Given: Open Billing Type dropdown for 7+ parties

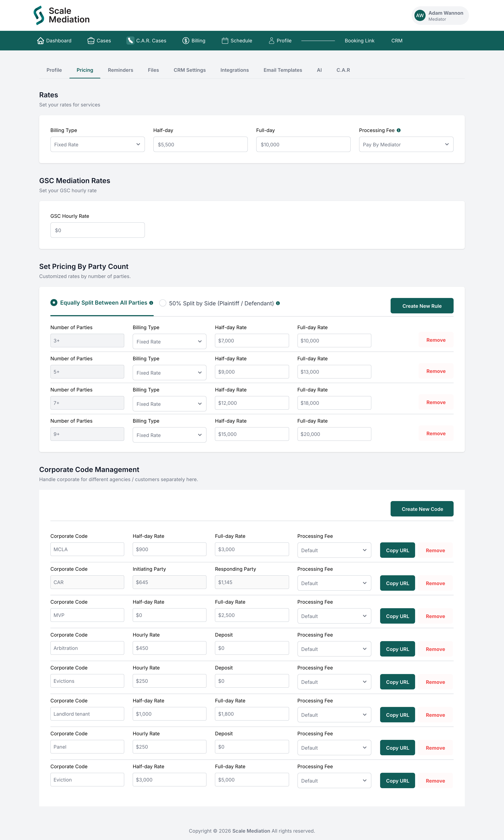Looking at the screenshot, I should tap(169, 404).
